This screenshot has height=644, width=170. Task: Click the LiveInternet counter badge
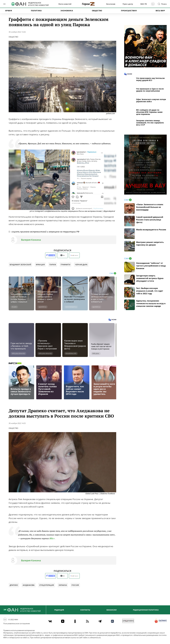pyautogui.click(x=128, y=621)
